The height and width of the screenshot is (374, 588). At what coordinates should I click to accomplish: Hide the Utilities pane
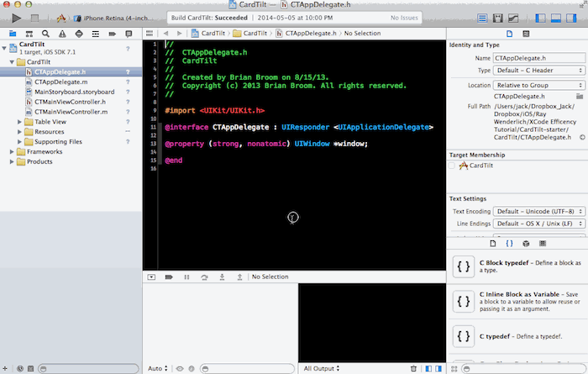[x=571, y=18]
